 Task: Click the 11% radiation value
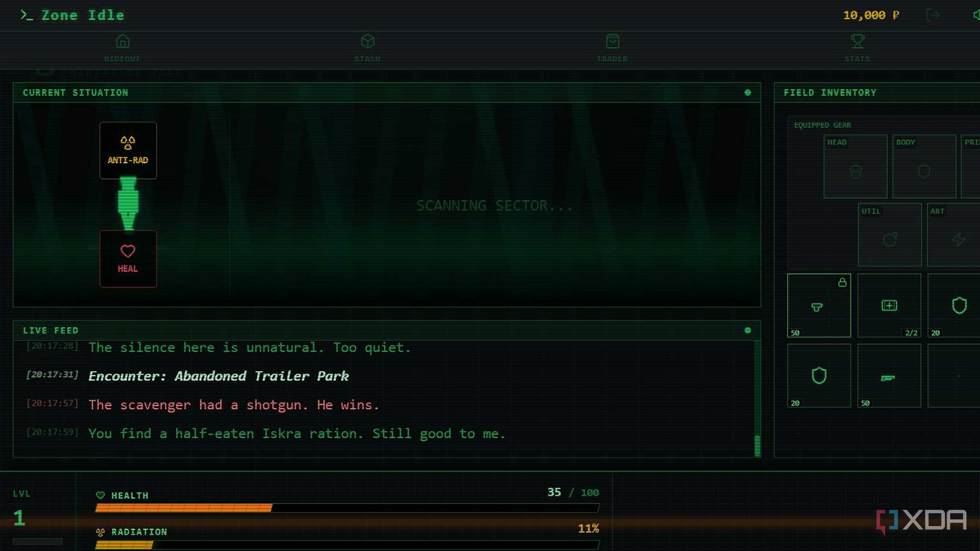click(x=588, y=528)
